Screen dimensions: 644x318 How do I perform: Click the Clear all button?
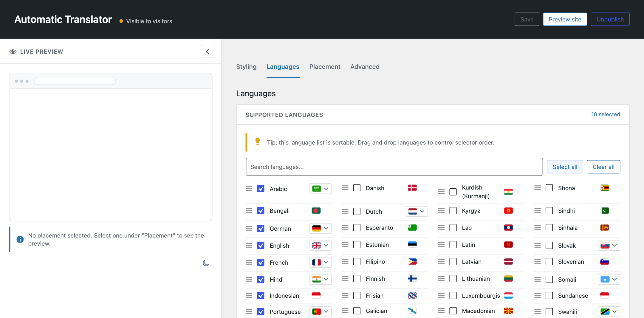coord(603,167)
